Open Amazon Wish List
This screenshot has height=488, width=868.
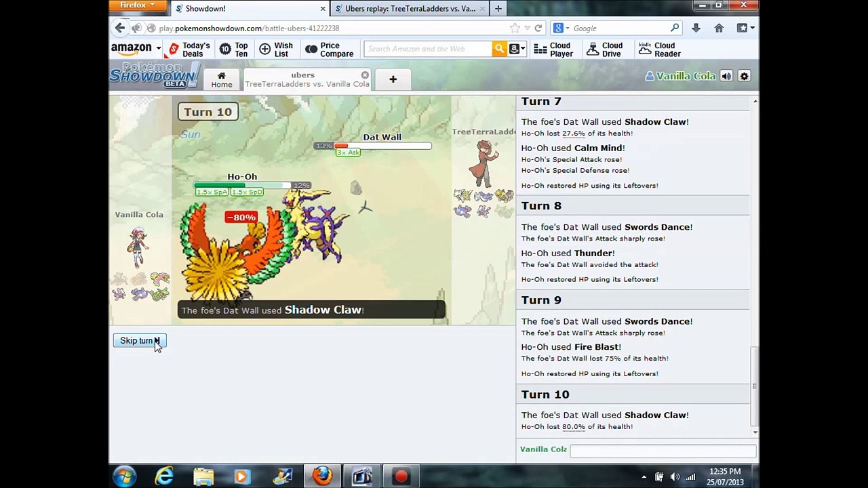(275, 49)
